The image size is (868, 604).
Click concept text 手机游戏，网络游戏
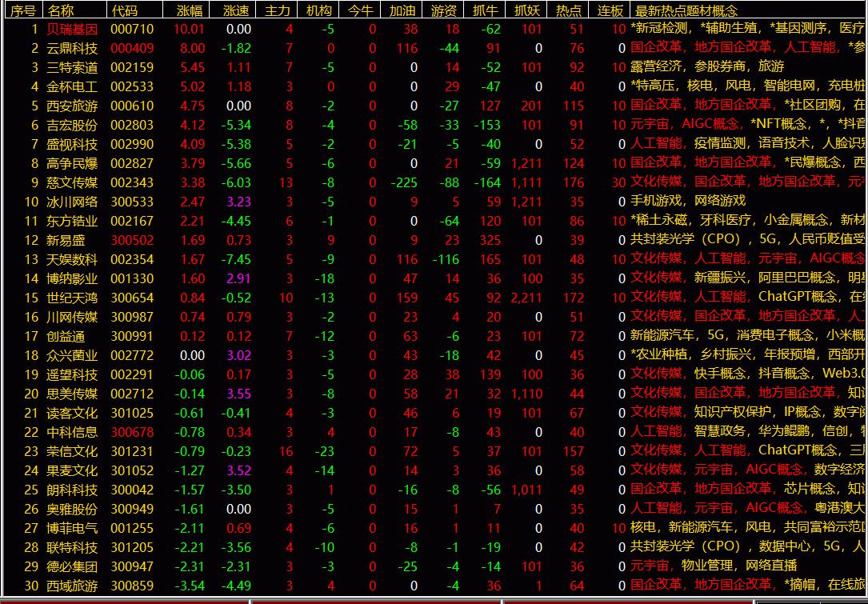pyautogui.click(x=688, y=202)
